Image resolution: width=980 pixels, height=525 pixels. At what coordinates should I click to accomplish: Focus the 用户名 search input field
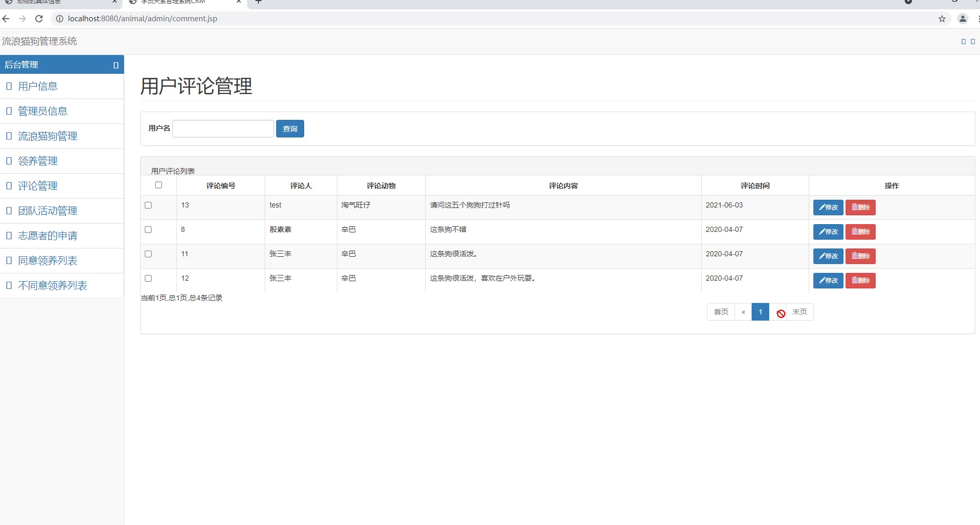click(x=223, y=129)
